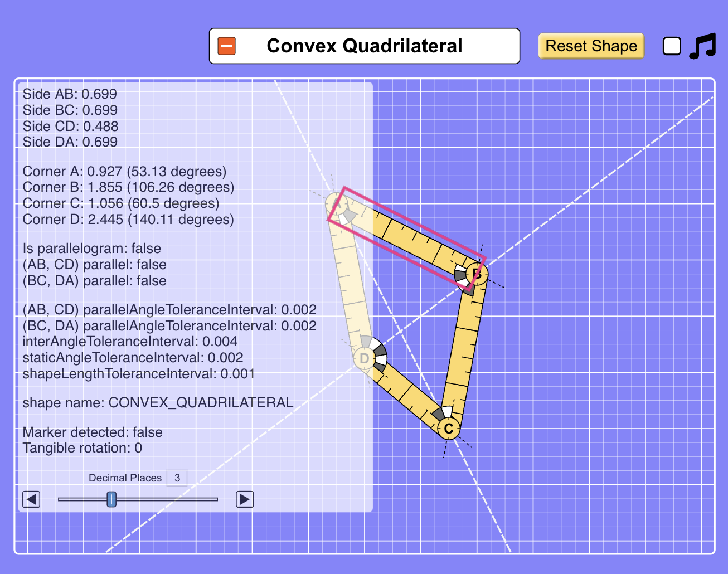
Task: Click the Decimal Places slider handle
Action: pyautogui.click(x=111, y=499)
